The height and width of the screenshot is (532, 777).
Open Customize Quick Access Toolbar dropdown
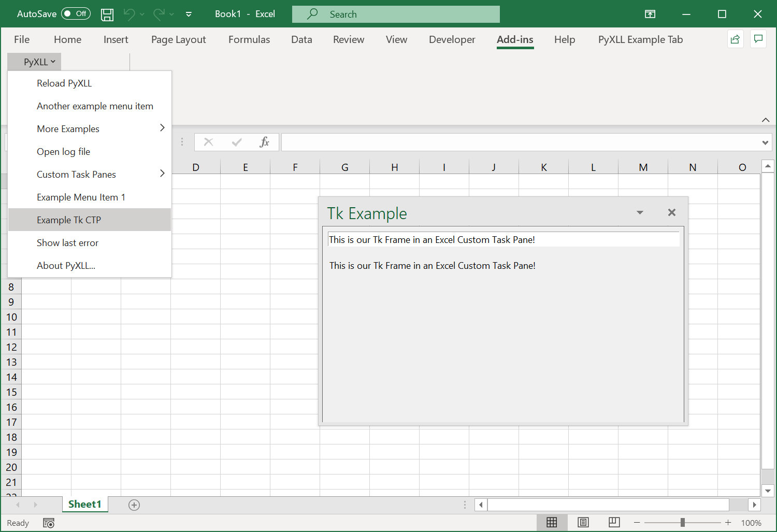[189, 15]
